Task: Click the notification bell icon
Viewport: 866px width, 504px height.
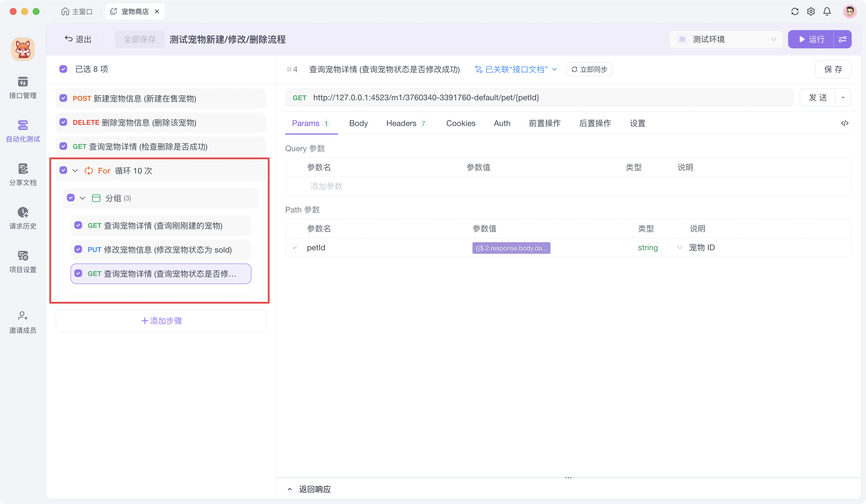Action: pos(827,11)
